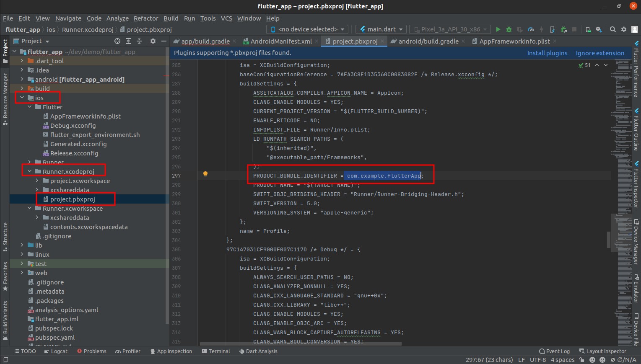
Task: Click the editor vertical scrollbar thumb
Action: (x=609, y=240)
